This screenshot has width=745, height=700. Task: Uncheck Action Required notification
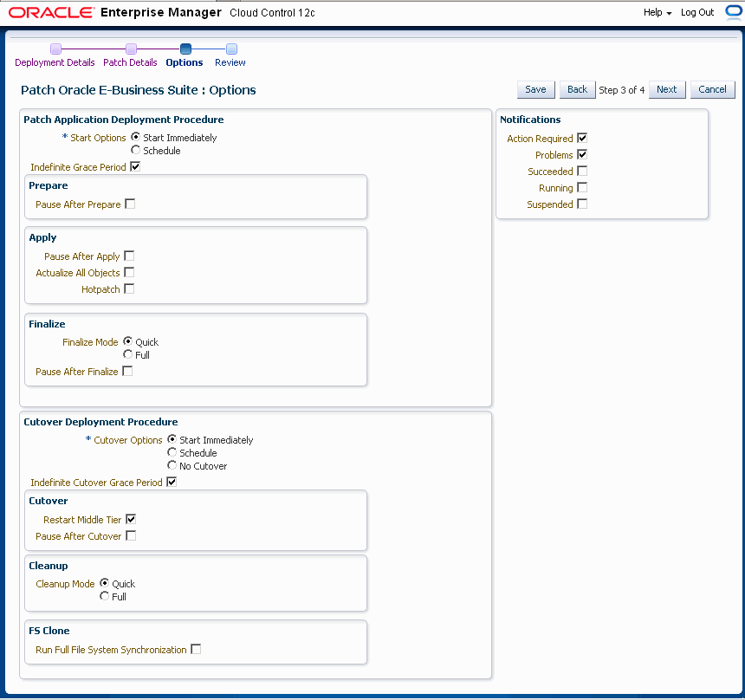(x=582, y=139)
